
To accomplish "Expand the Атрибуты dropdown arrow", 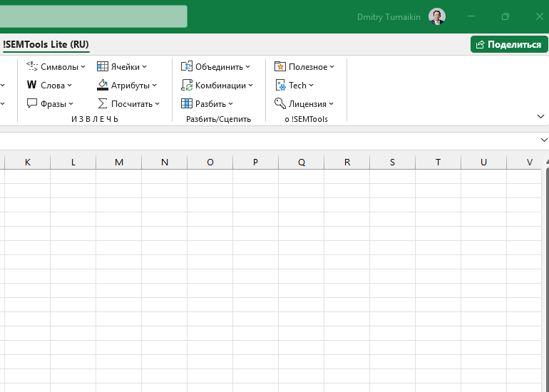I will pos(155,85).
